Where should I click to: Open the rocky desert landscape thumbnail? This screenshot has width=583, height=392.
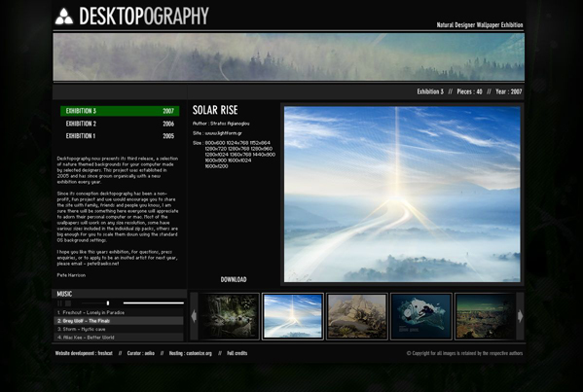click(x=357, y=316)
